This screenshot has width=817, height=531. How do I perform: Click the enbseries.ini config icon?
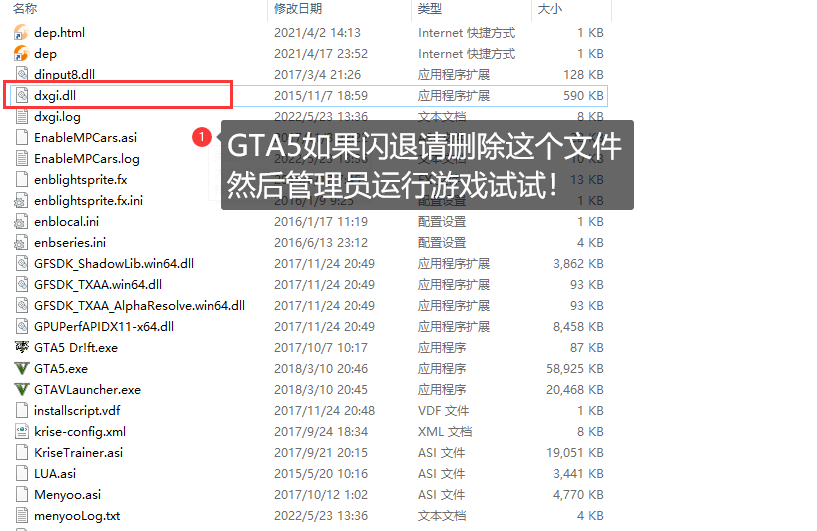21,242
